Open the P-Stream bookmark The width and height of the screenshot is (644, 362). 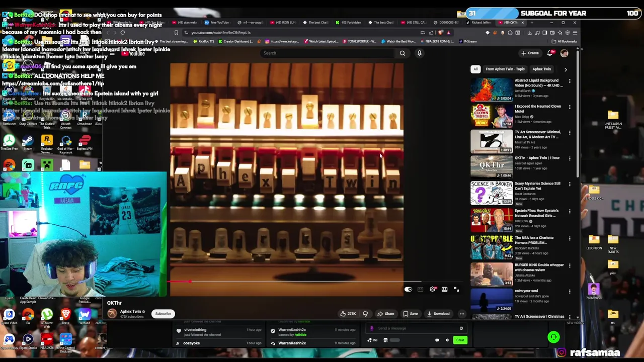click(468, 41)
